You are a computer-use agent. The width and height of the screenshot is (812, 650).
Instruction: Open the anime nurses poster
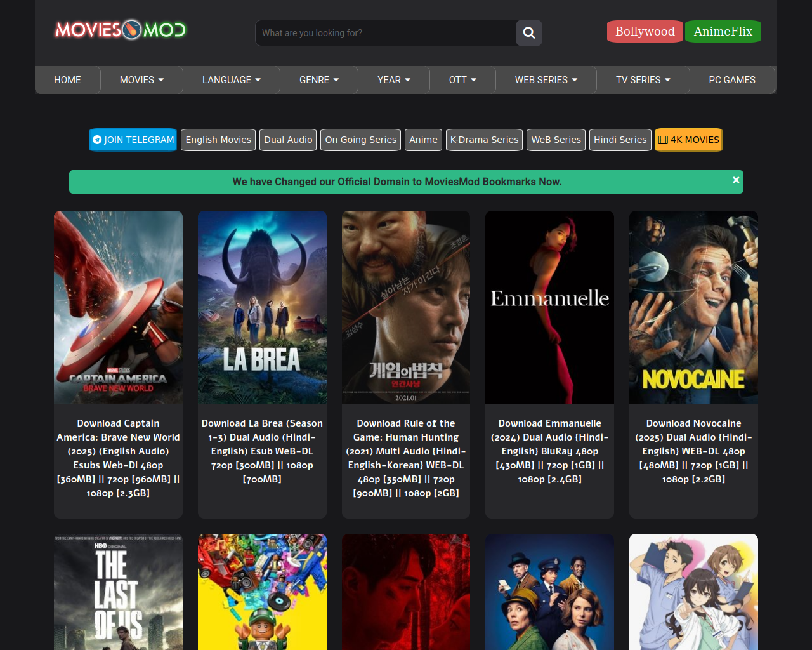693,592
